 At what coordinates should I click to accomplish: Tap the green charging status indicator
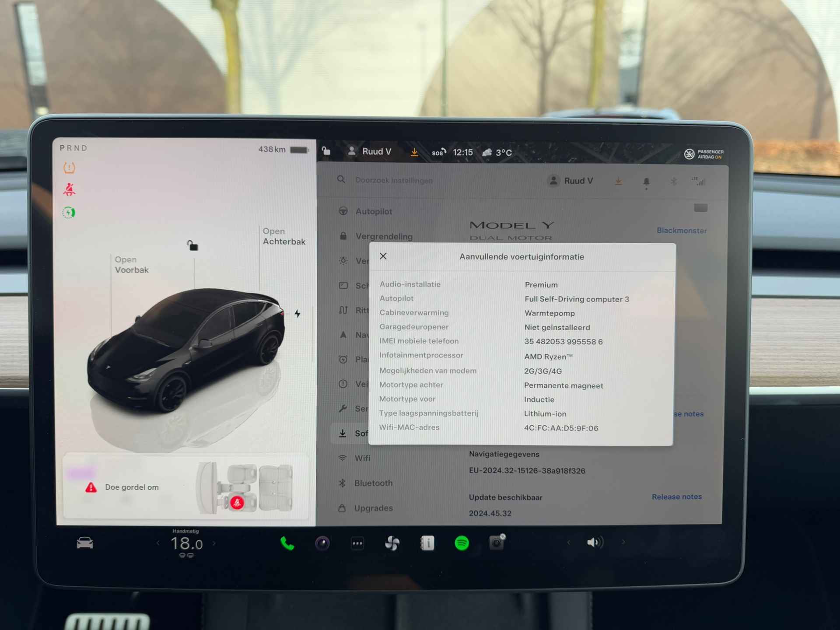pyautogui.click(x=69, y=213)
